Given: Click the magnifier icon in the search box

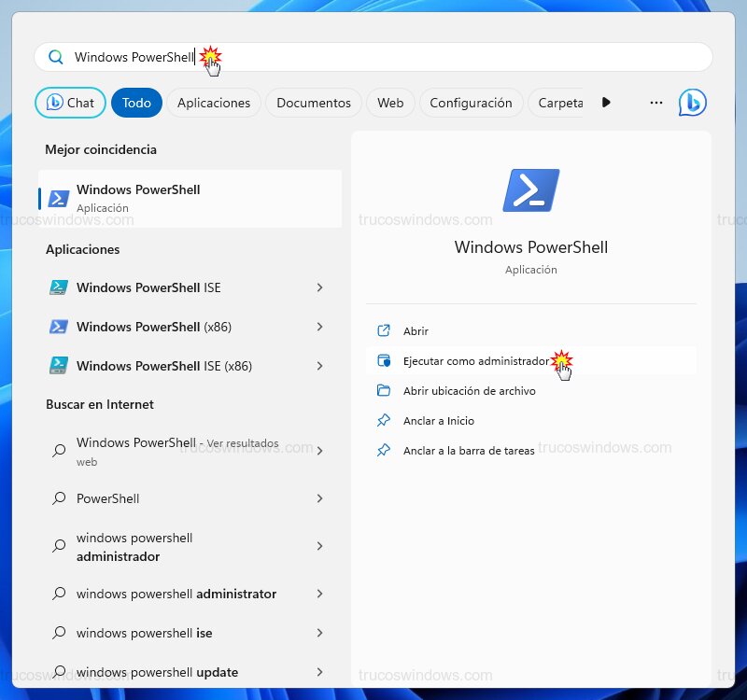Looking at the screenshot, I should point(55,57).
